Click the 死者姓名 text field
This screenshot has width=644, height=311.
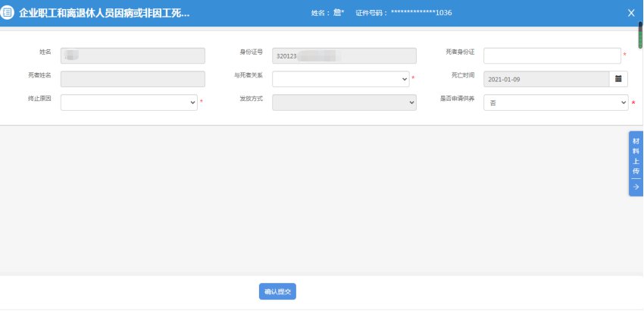(133, 79)
